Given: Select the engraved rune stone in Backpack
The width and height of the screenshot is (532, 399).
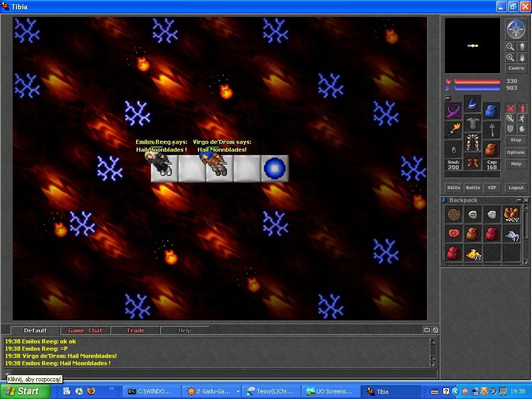Looking at the screenshot, I should [x=473, y=215].
